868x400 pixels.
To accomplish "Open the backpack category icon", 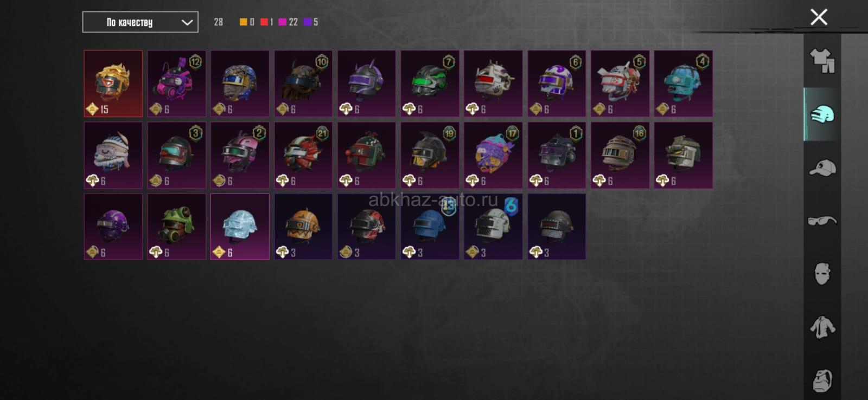I will pos(822,380).
